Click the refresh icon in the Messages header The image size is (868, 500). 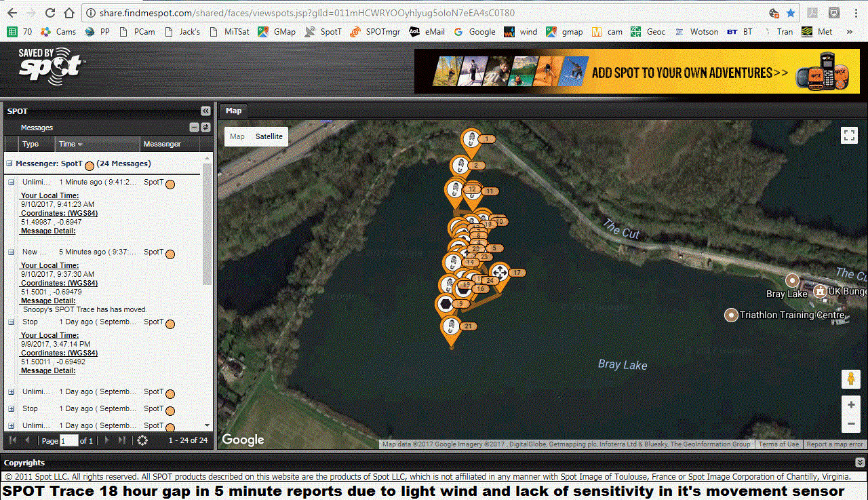click(205, 128)
